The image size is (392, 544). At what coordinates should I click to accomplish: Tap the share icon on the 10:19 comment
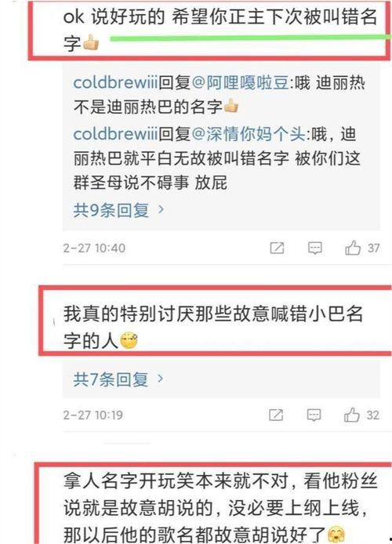pos(276,415)
